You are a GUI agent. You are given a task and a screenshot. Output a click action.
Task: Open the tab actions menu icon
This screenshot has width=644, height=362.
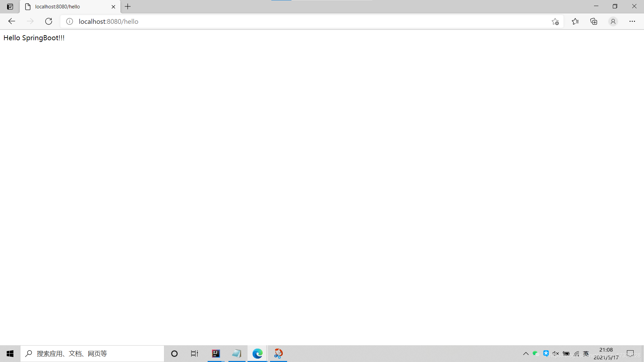pyautogui.click(x=10, y=7)
